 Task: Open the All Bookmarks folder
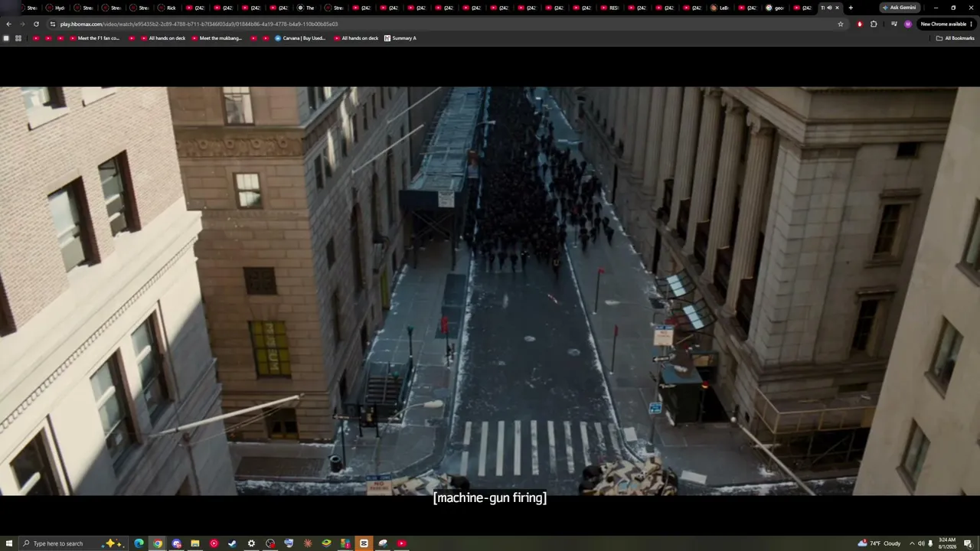coord(955,38)
